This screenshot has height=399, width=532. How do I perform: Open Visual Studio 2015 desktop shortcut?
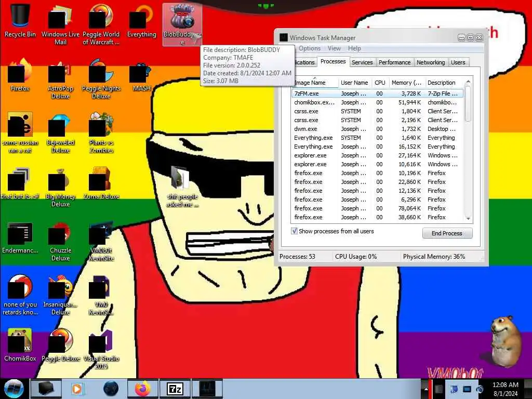101,350
